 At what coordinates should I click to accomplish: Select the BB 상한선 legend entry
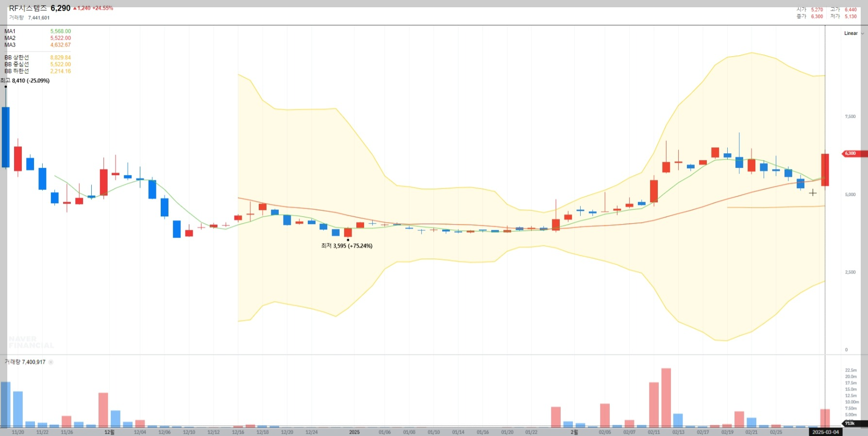pos(17,57)
